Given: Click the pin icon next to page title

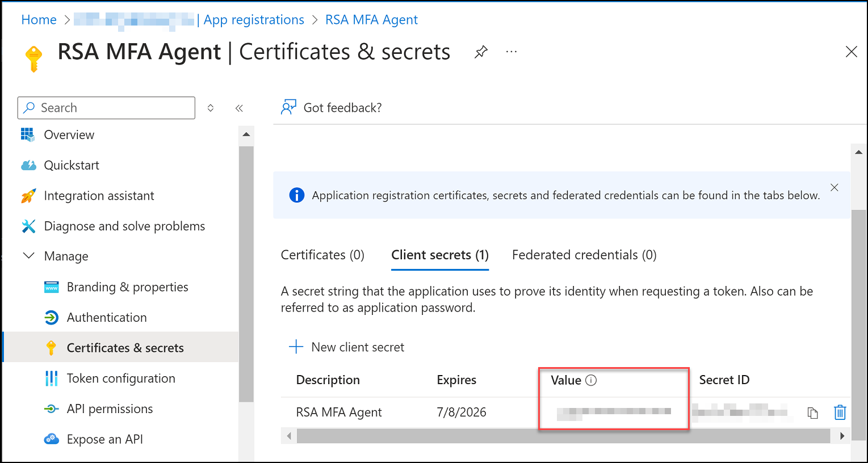Looking at the screenshot, I should click(481, 52).
